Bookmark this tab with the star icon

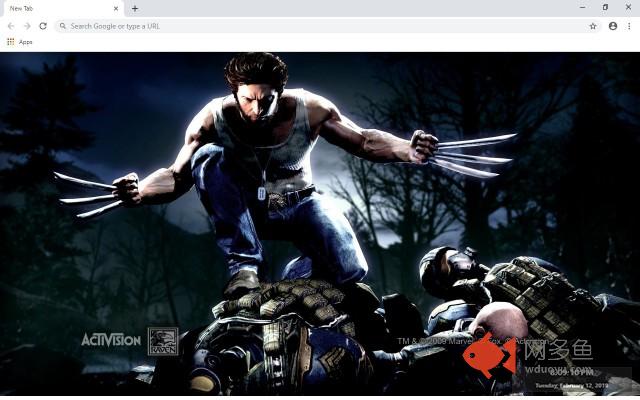[593, 26]
